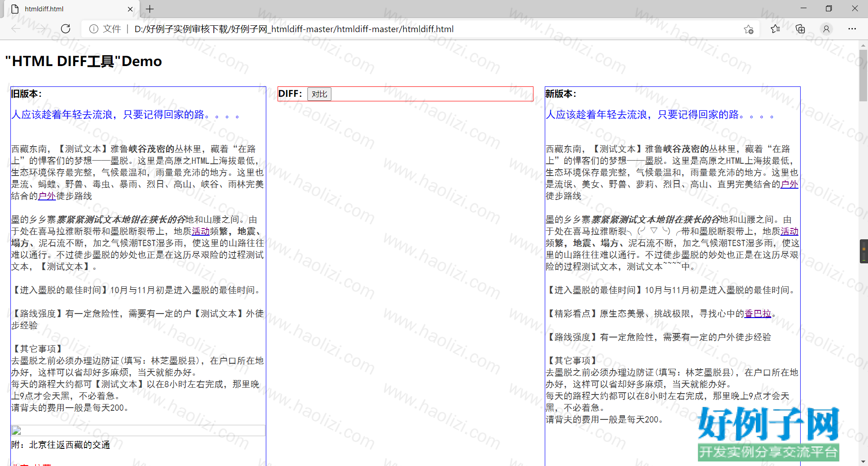Click new version blue headline 人应该趁着年轻去流浪

point(660,114)
